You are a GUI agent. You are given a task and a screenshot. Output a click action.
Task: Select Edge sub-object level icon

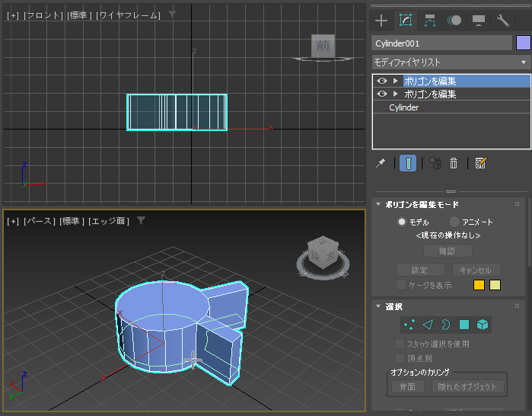(428, 325)
